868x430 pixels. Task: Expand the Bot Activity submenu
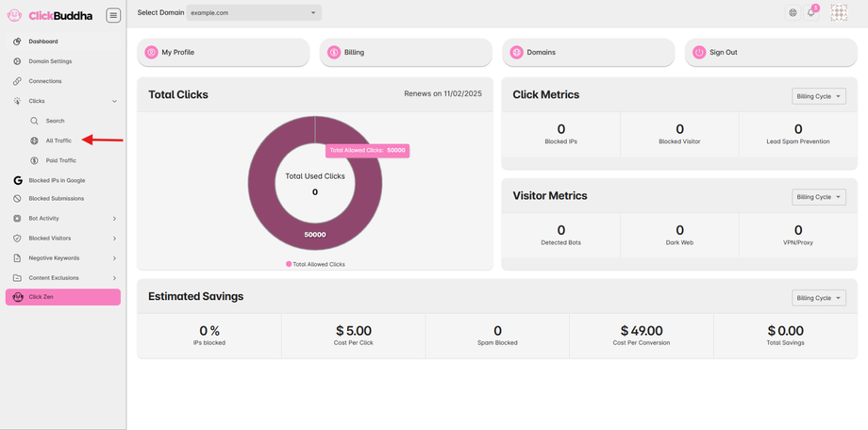(114, 219)
